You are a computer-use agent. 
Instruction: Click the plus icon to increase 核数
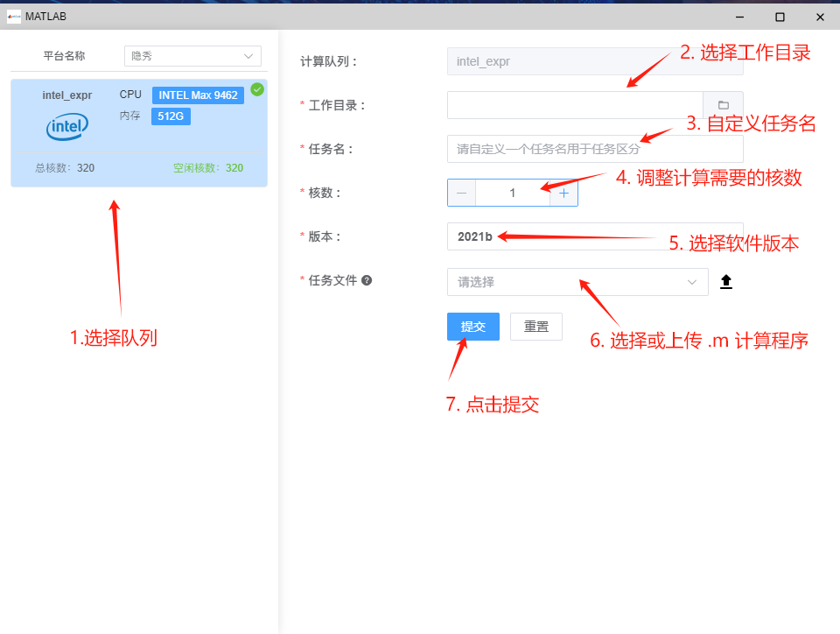coord(563,193)
